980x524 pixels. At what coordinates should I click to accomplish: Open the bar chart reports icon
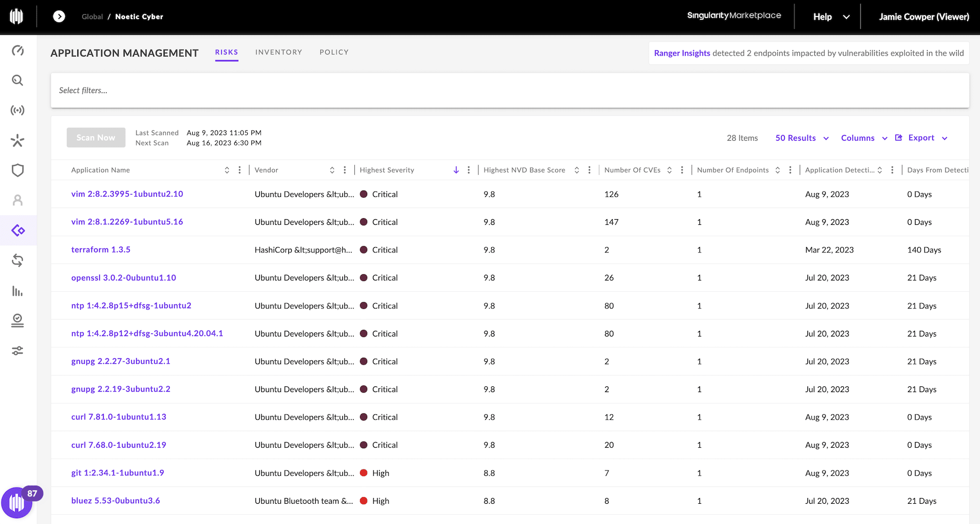click(18, 291)
